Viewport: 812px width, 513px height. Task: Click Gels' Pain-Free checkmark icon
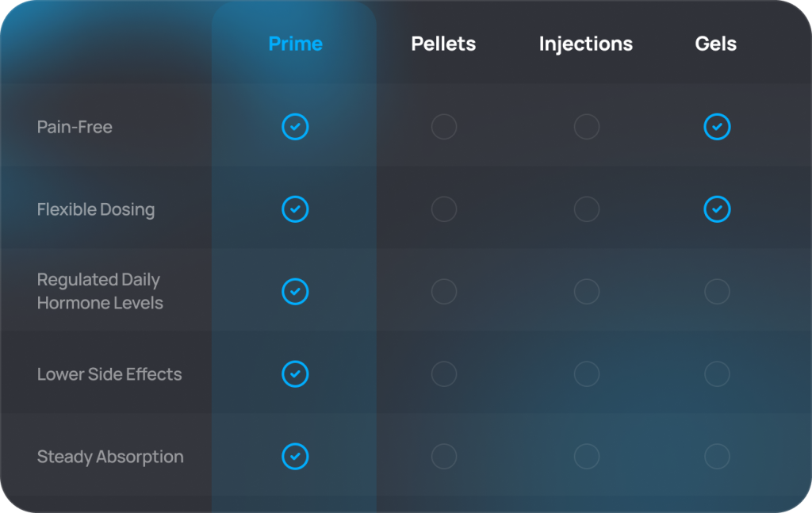click(x=717, y=127)
